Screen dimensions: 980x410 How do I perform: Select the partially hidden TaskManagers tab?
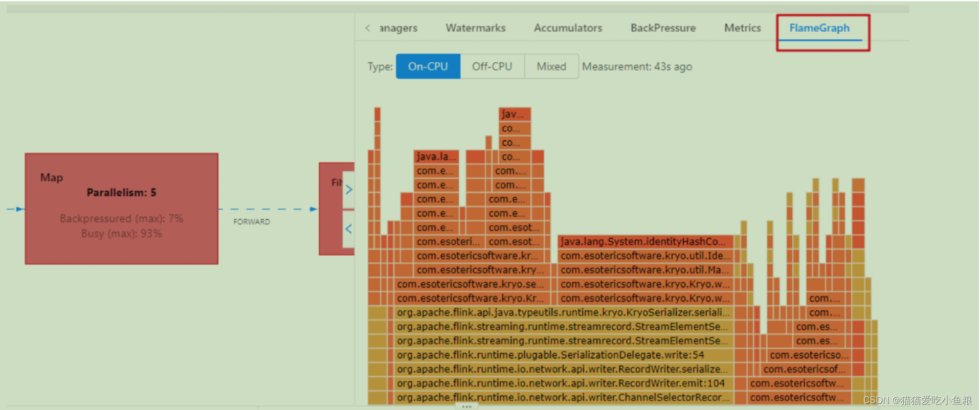click(398, 28)
